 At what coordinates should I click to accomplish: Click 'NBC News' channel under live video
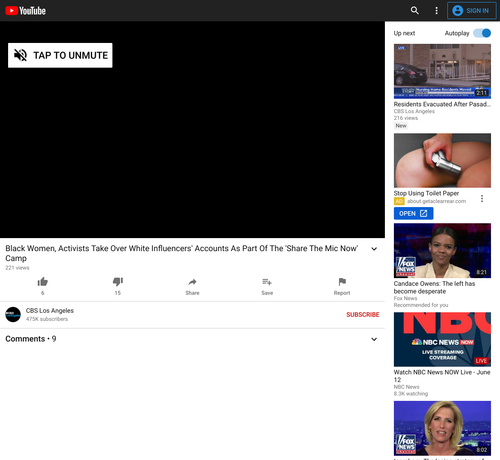tap(406, 387)
